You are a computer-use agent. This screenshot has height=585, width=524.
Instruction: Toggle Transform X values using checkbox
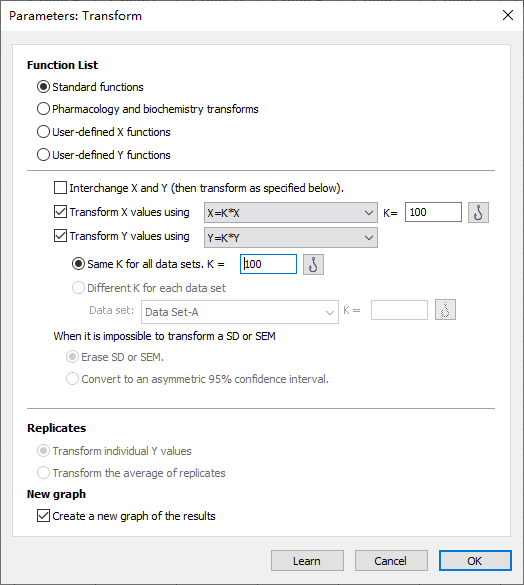point(60,212)
